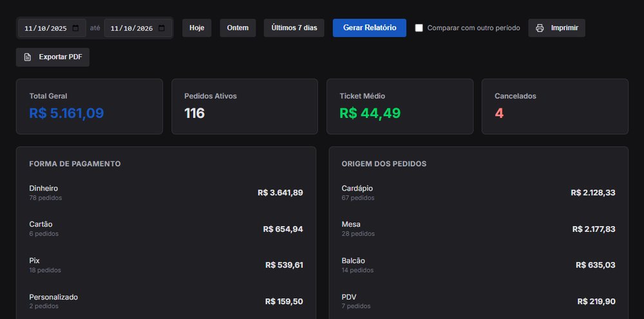Viewport: 644px width, 319px height.
Task: Select the Hoje quick filter
Action: (196, 28)
